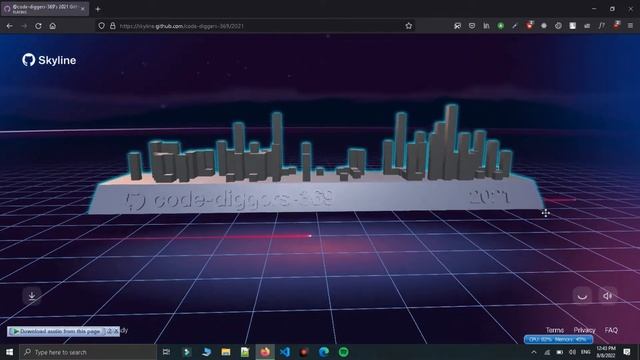Click the Pocket save icon in toolbar
This screenshot has height=360, width=640.
click(x=472, y=26)
